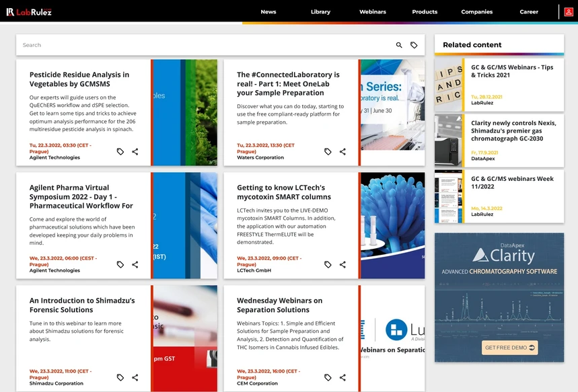Image resolution: width=578 pixels, height=392 pixels.
Task: Click the red forensic image on Shimadzu card
Action: (x=185, y=338)
